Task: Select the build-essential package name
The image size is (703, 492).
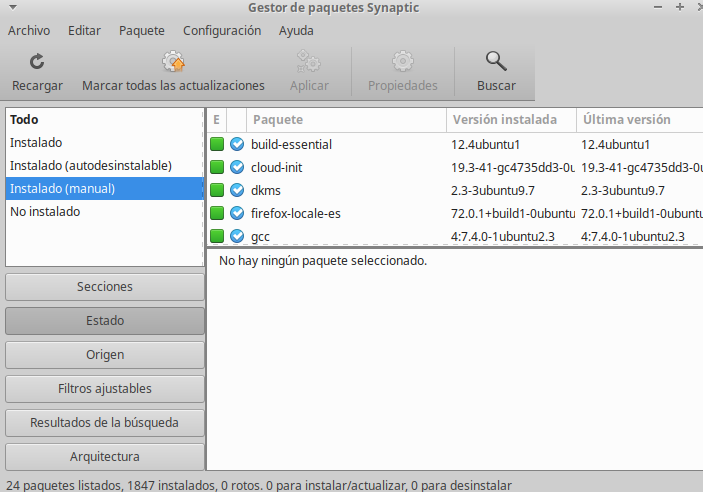Action: click(291, 144)
